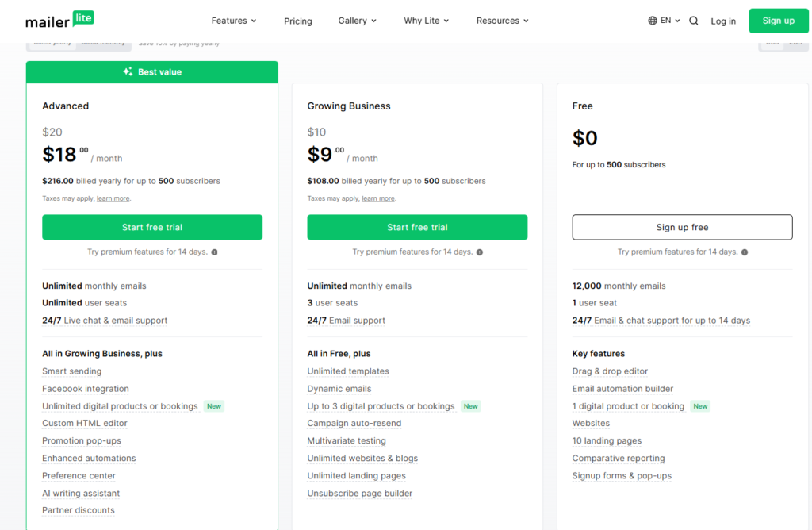This screenshot has height=530, width=812.
Task: Click the New badge on 1 digital product feature
Action: click(700, 406)
